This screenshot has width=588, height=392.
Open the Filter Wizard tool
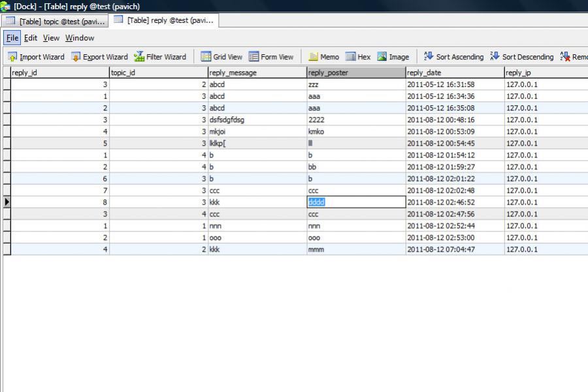click(x=160, y=57)
